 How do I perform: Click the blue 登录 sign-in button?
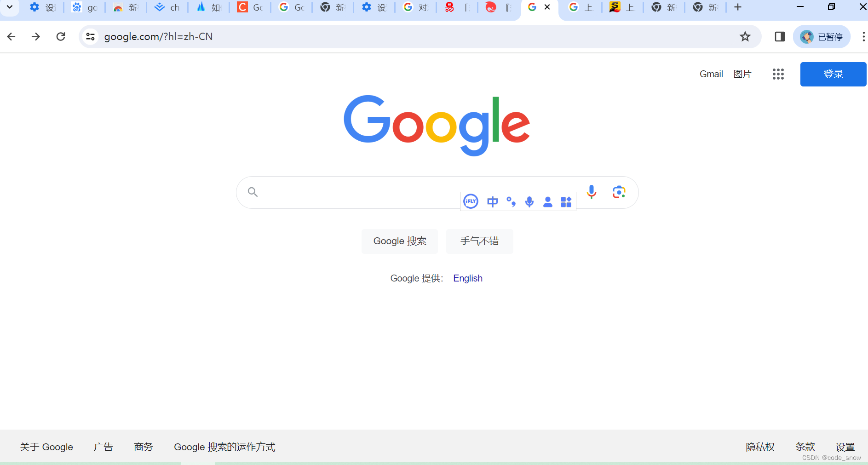(x=833, y=74)
